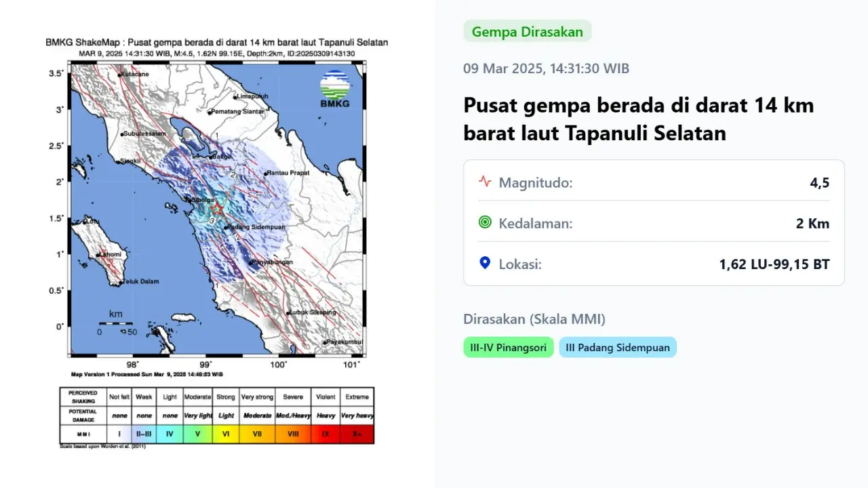The width and height of the screenshot is (868, 488).
Task: Click the earthquake epicenter star on the map
Action: [217, 210]
